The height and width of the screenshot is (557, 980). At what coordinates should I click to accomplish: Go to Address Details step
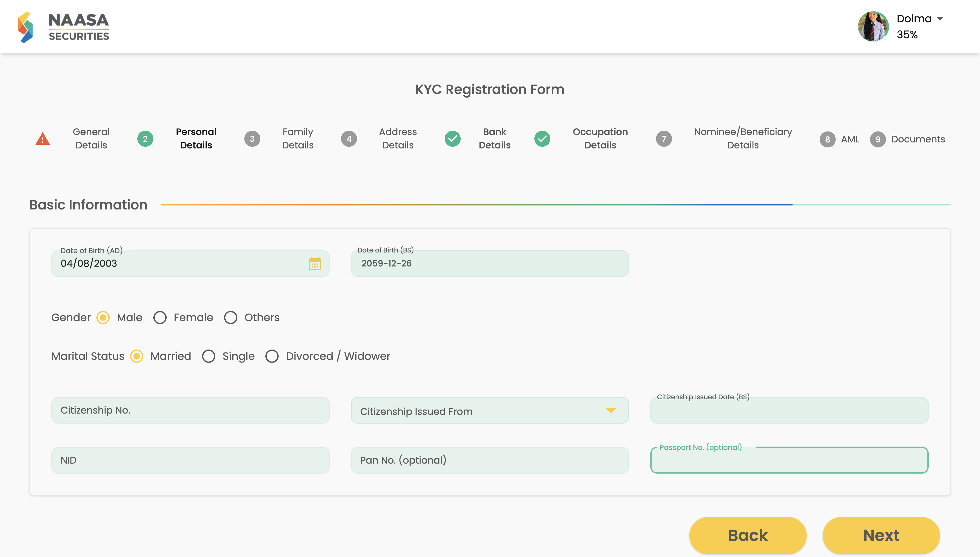coord(398,138)
